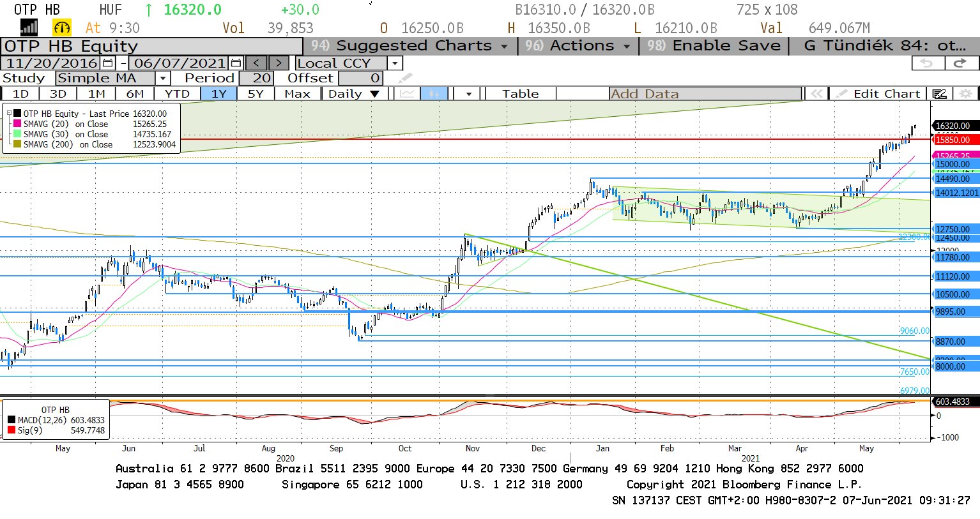
Task: Open calendar picker for end date 06/07/2021
Action: coord(236,63)
